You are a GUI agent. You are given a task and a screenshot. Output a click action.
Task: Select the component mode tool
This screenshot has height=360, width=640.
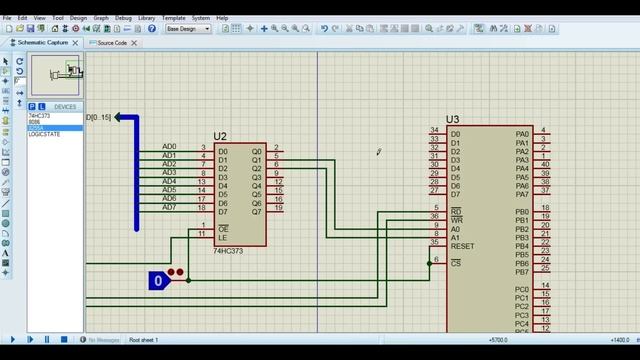coord(6,71)
